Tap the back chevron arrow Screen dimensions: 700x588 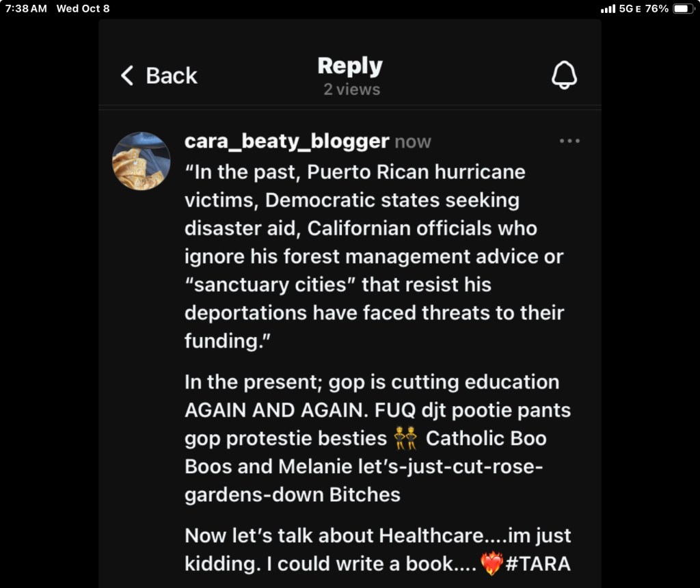point(127,75)
